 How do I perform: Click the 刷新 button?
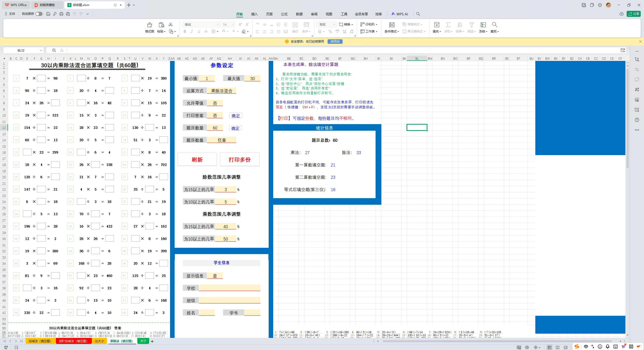(x=197, y=159)
